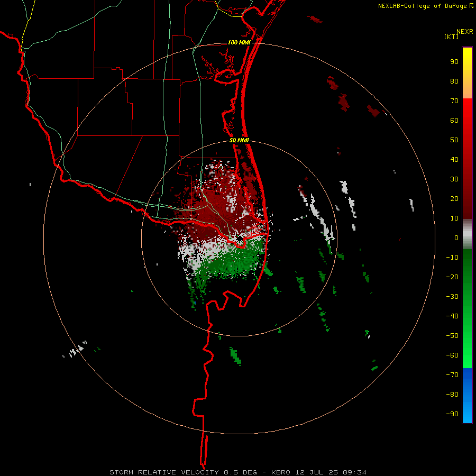This screenshot has height=476, width=476.
Task: Click the KT units label above color scale
Action: (x=452, y=36)
